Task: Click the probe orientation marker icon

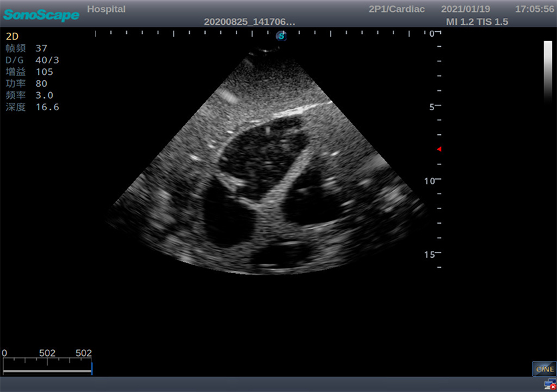Action: point(281,36)
